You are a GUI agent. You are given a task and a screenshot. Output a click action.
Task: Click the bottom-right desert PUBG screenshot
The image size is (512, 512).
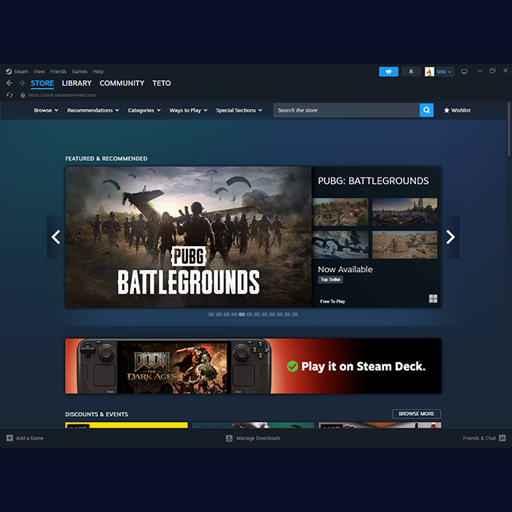pos(405,245)
